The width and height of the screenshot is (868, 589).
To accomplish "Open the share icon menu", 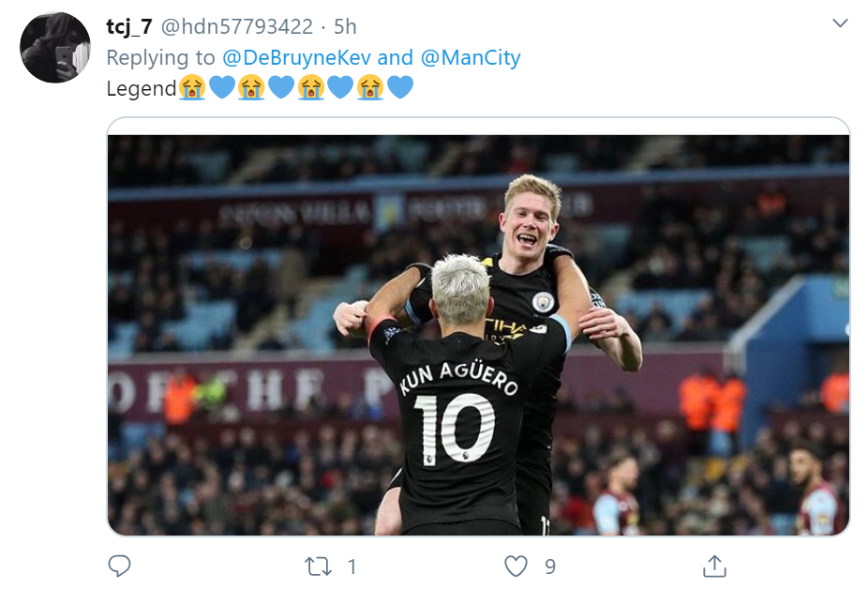I will [714, 566].
